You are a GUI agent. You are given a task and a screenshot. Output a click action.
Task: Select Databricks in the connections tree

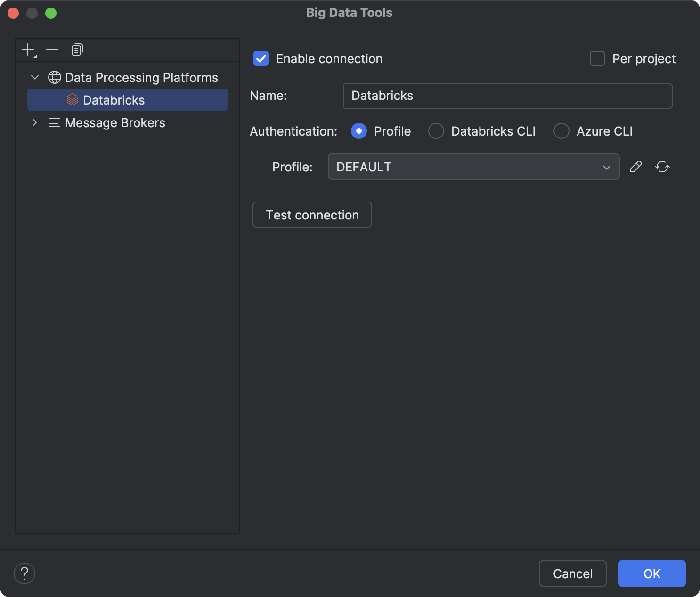(114, 100)
